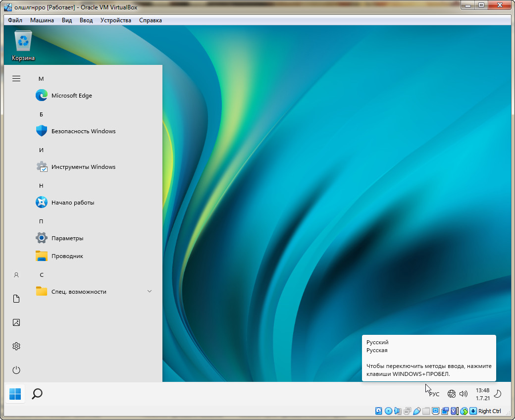Click the taskbar search magnifier icon
Screen dimensions: 515x420
point(37,394)
